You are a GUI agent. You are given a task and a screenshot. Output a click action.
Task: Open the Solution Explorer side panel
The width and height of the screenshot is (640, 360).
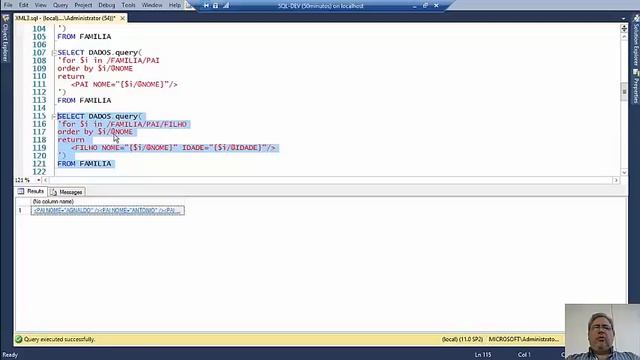(636, 40)
